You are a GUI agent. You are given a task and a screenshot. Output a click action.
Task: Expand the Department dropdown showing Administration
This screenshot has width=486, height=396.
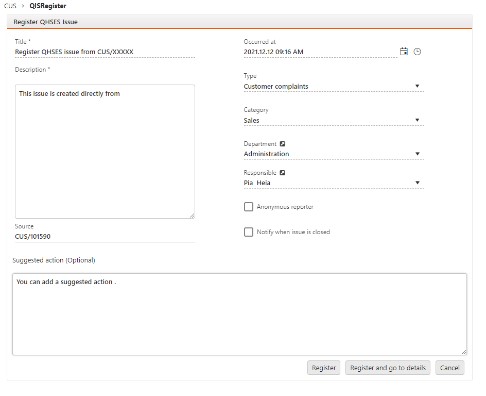(334, 154)
